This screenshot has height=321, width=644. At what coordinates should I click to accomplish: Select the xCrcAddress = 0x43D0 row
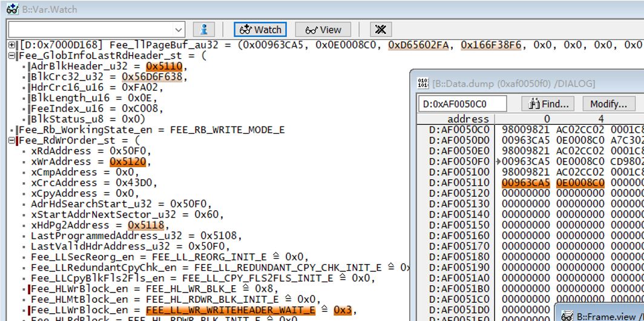point(94,182)
